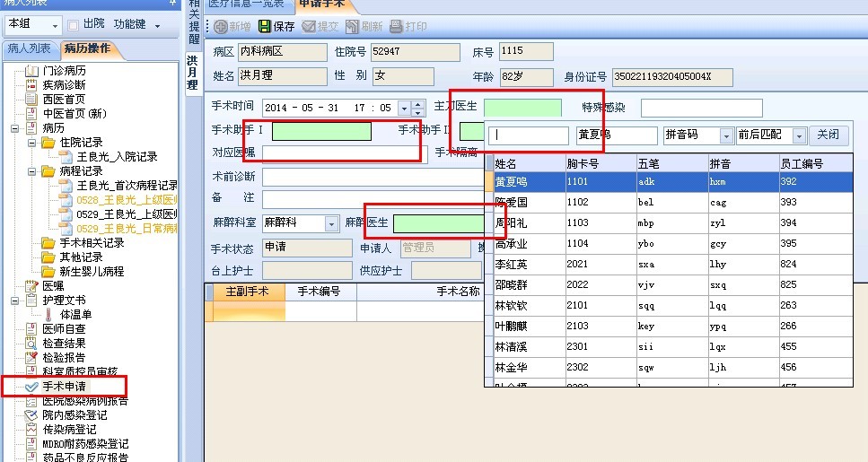Select the 申请手术 tab
The width and height of the screenshot is (868, 462).
pos(322,4)
